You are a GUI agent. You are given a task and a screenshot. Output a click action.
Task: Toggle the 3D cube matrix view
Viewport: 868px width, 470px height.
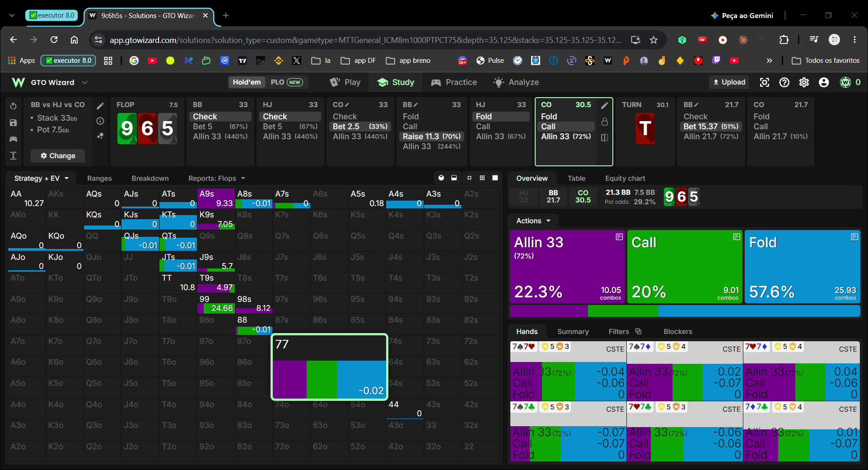pos(441,178)
